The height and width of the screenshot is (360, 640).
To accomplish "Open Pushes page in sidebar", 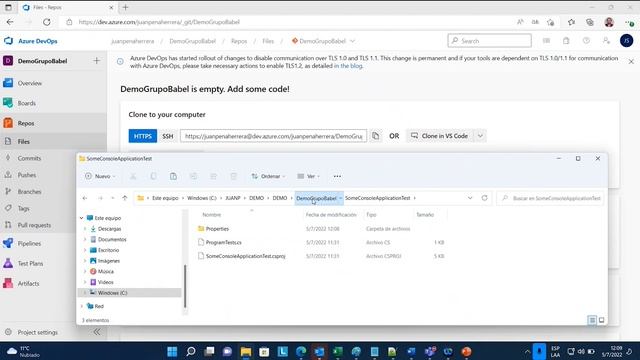I will [x=27, y=175].
